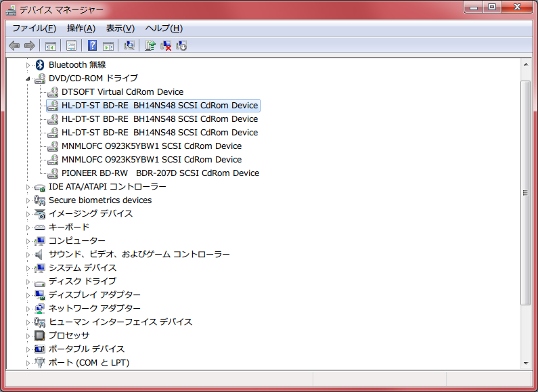Image resolution: width=538 pixels, height=392 pixels.
Task: Toggle the console tree pane icon
Action: click(x=51, y=45)
